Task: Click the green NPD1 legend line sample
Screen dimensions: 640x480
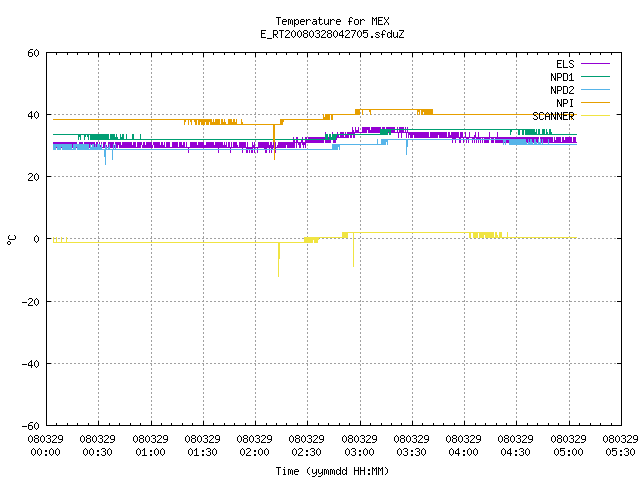Action: coord(596,76)
